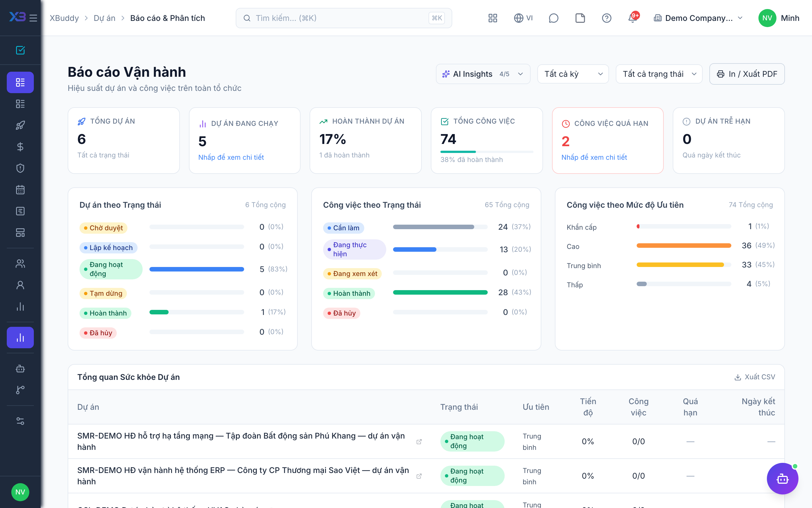812x508 pixels.
Task: Click the Cần làm status badge
Action: point(343,228)
